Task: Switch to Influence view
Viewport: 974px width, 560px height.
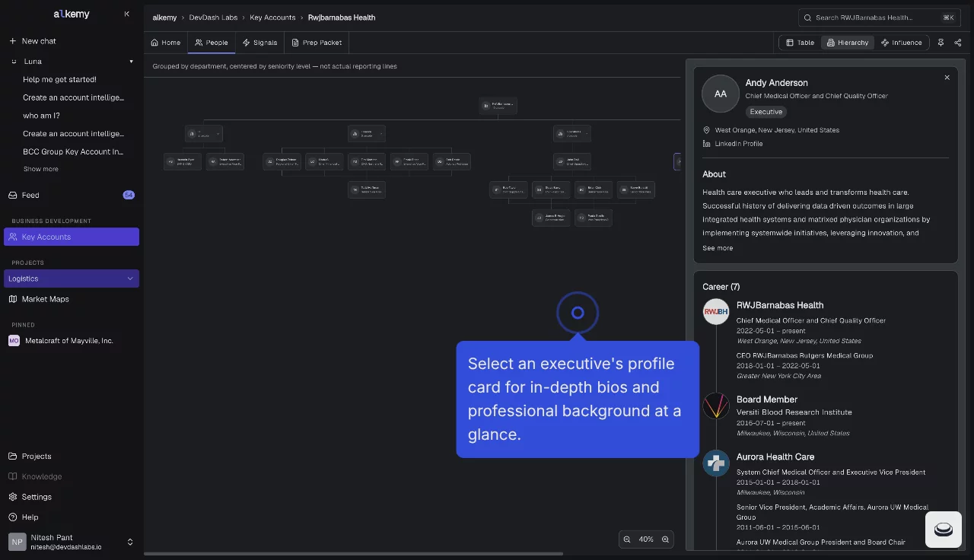Action: [x=901, y=43]
